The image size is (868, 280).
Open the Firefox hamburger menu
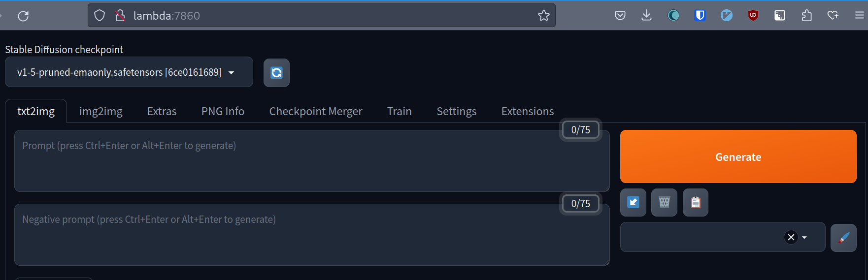click(x=859, y=15)
